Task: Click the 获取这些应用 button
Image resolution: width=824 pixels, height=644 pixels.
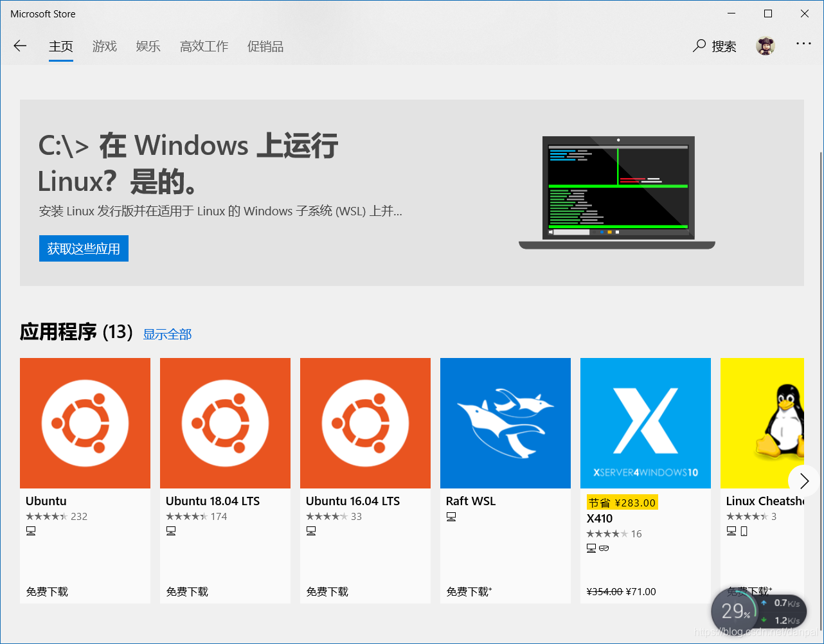Action: (x=84, y=249)
